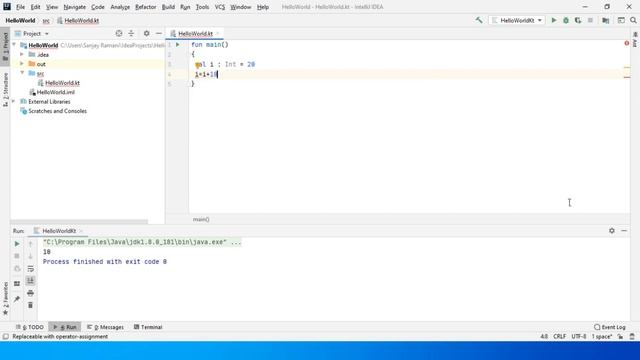Open Search Everywhere magnifier icon
This screenshot has height=360, width=640.
point(633,20)
